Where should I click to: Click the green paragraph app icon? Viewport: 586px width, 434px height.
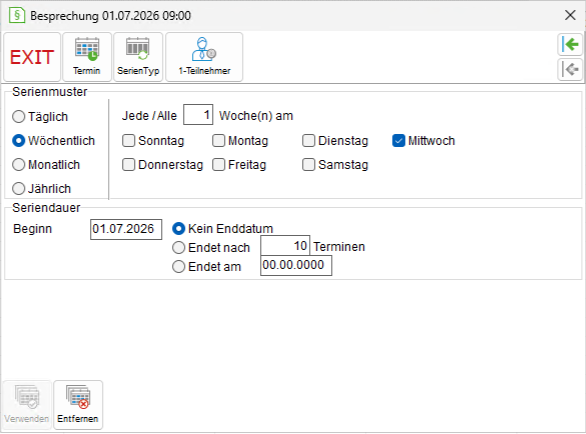point(17,16)
